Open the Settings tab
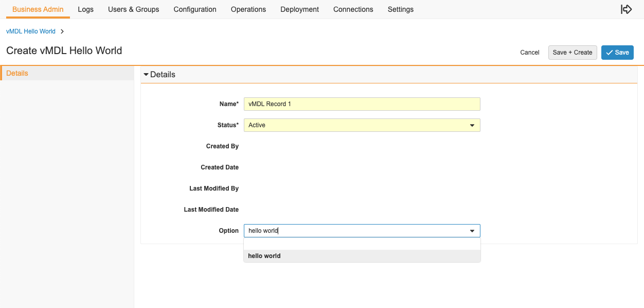644x308 pixels. click(401, 9)
